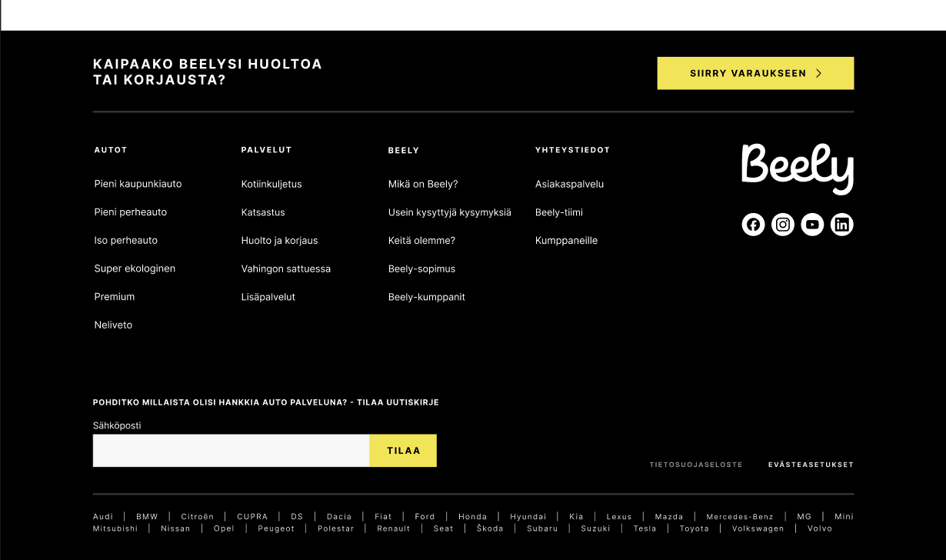Screen dimensions: 946x560
Task: Open Beely-tiimi link
Action: pyautogui.click(x=559, y=212)
